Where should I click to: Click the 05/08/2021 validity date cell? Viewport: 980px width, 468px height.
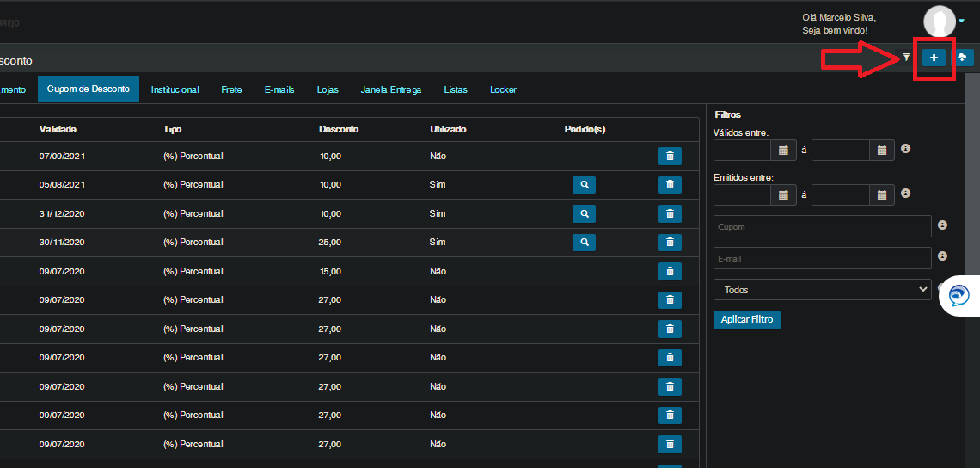(x=62, y=185)
